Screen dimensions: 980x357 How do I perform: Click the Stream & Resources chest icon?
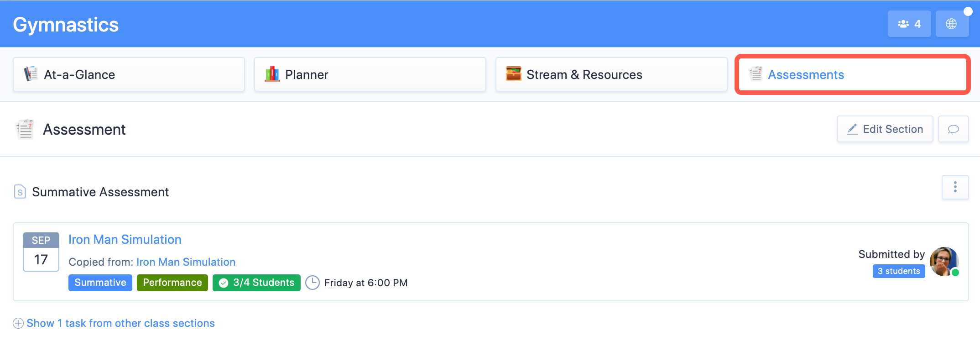click(x=513, y=74)
